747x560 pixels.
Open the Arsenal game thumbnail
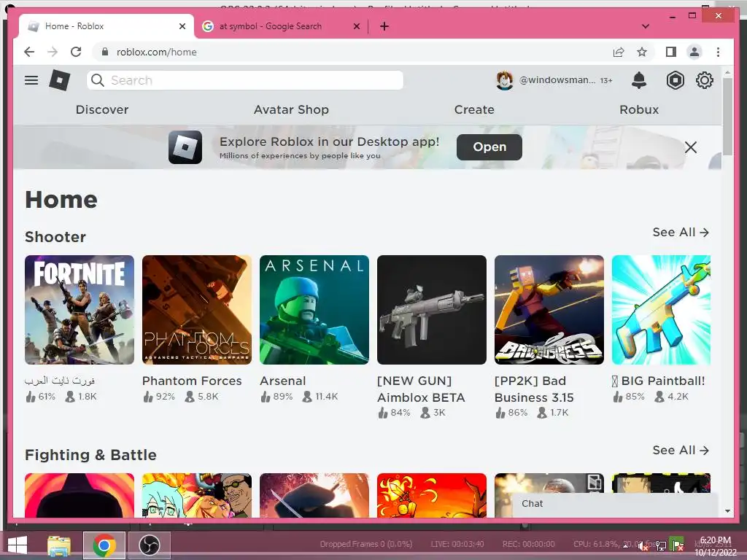[x=314, y=310]
